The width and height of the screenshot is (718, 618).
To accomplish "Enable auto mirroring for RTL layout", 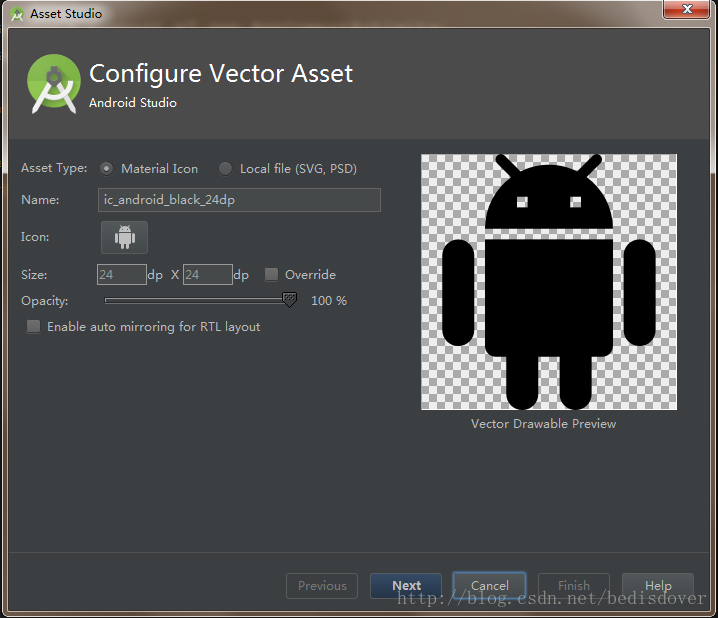I will tap(33, 326).
